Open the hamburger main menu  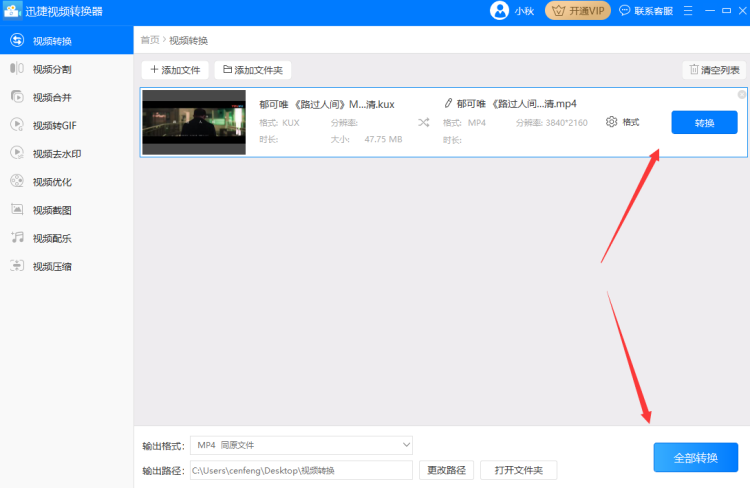(x=688, y=11)
